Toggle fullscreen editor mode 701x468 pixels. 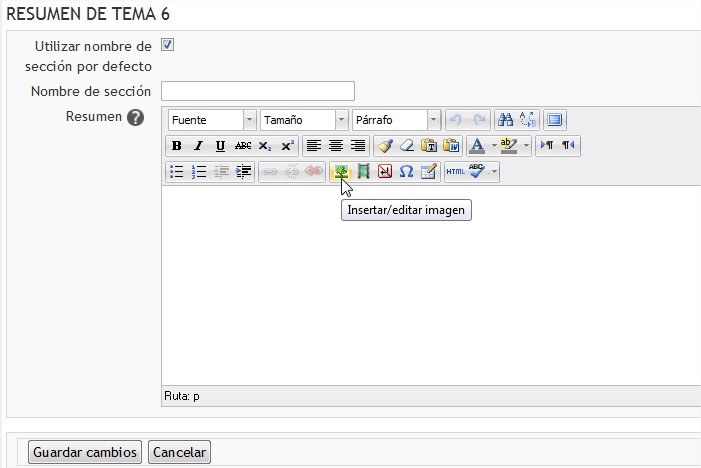point(555,120)
